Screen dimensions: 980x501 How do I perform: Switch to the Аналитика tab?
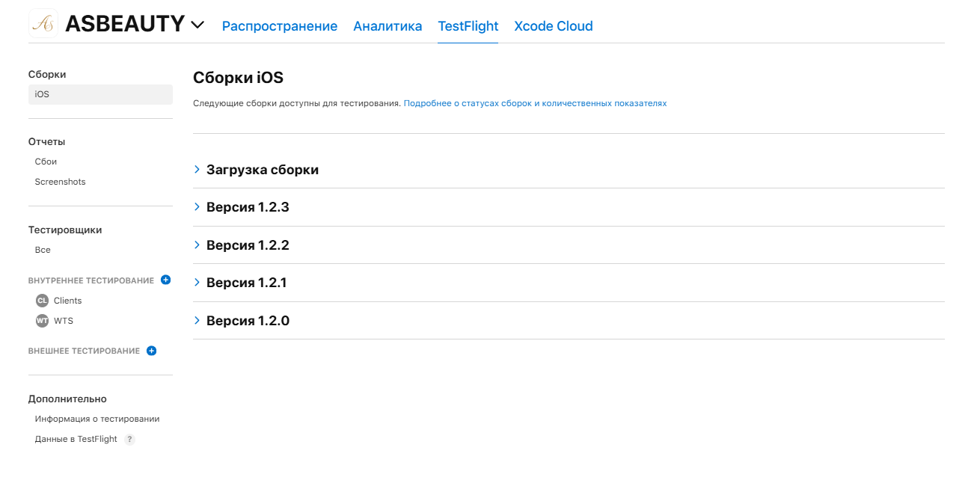click(388, 26)
